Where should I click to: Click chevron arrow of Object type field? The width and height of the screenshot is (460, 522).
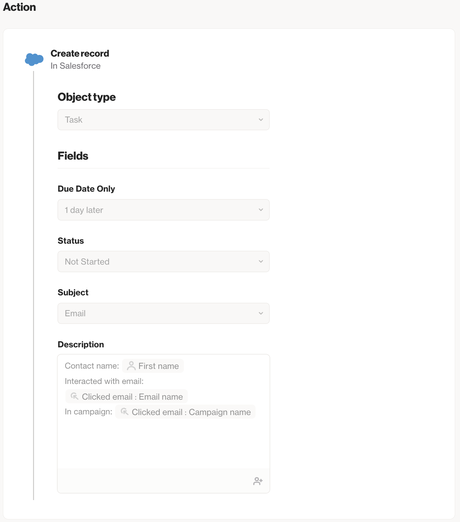(261, 120)
